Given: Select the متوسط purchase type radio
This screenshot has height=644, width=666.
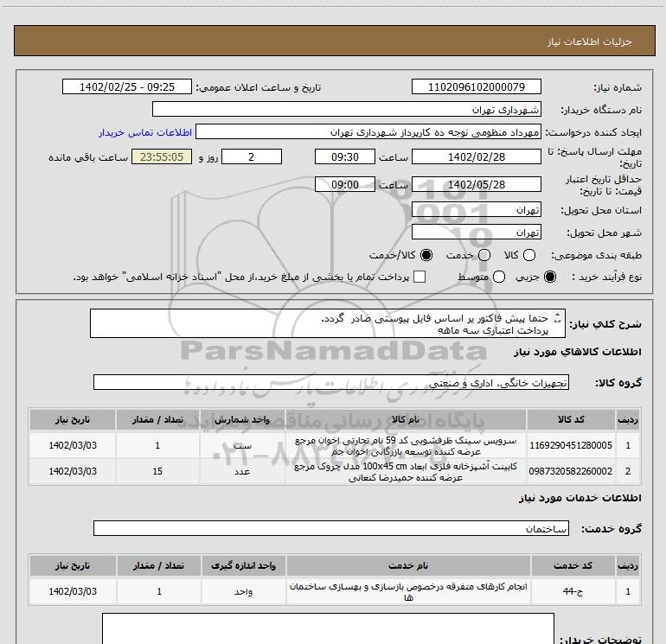Looking at the screenshot, I should pos(499,277).
